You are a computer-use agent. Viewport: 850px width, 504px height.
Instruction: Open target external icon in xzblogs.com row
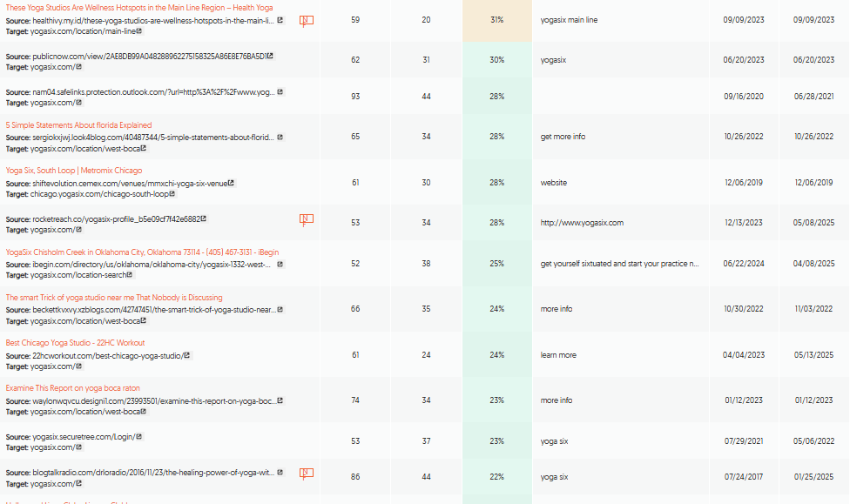144,321
